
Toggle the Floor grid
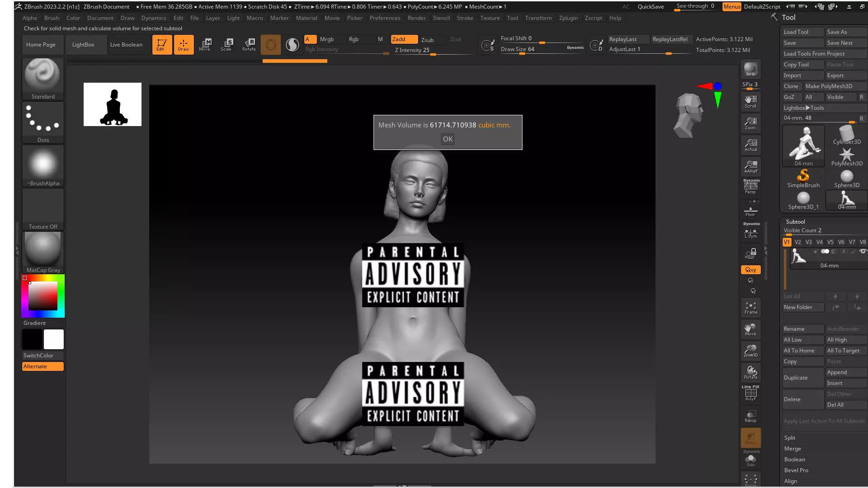(750, 210)
